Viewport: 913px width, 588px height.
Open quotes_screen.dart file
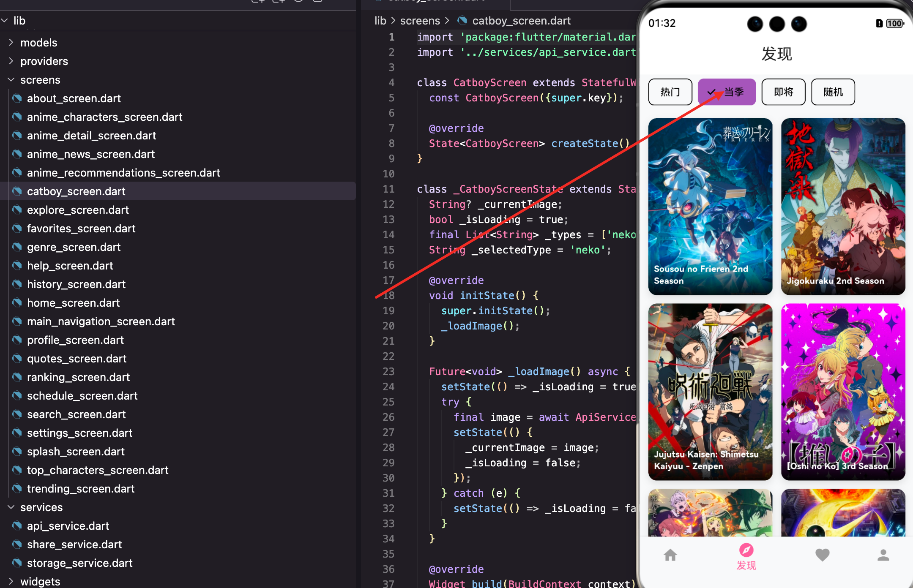click(77, 359)
